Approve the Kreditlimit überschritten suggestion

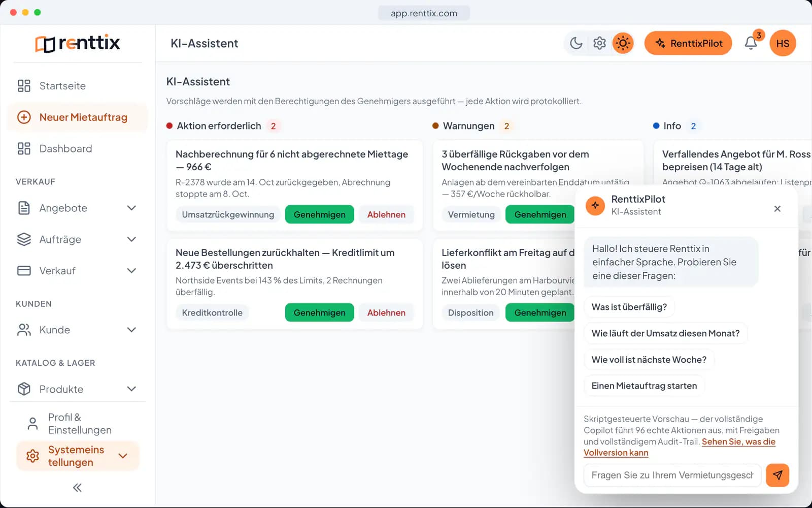[320, 312]
